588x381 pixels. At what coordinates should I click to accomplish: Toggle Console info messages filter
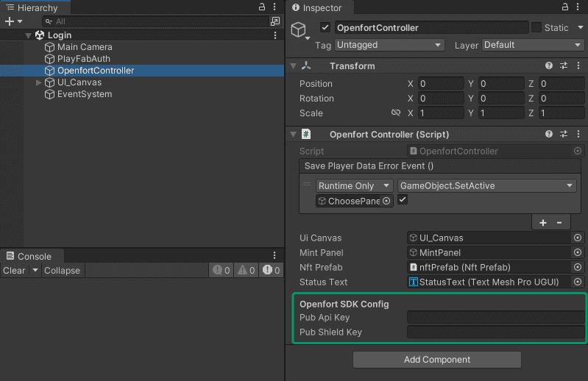coord(222,270)
